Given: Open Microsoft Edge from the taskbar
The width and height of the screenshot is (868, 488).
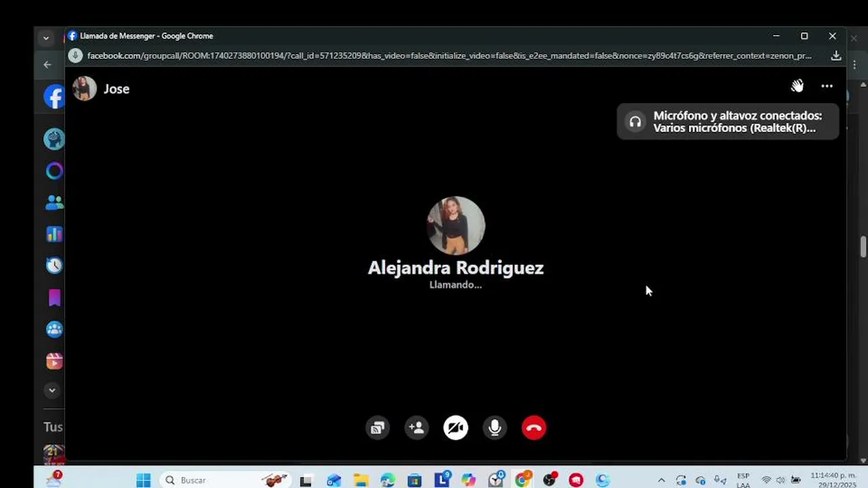Looking at the screenshot, I should [x=388, y=480].
